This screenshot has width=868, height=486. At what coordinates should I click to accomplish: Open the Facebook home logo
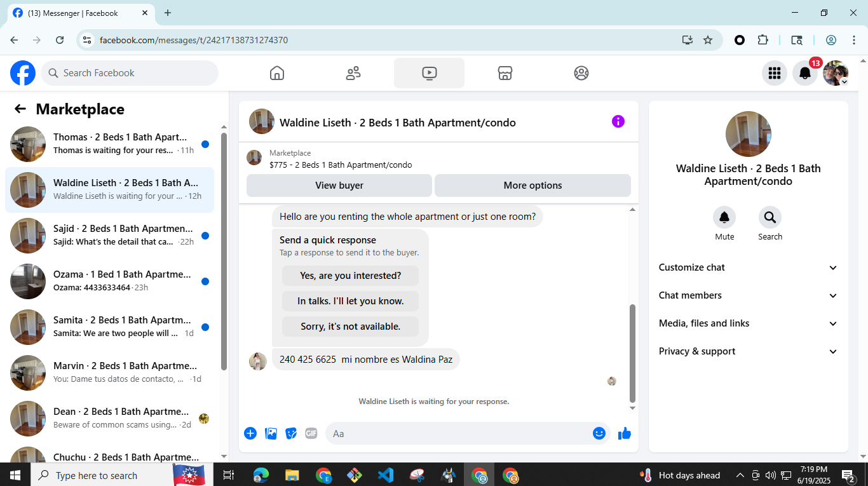(x=23, y=73)
